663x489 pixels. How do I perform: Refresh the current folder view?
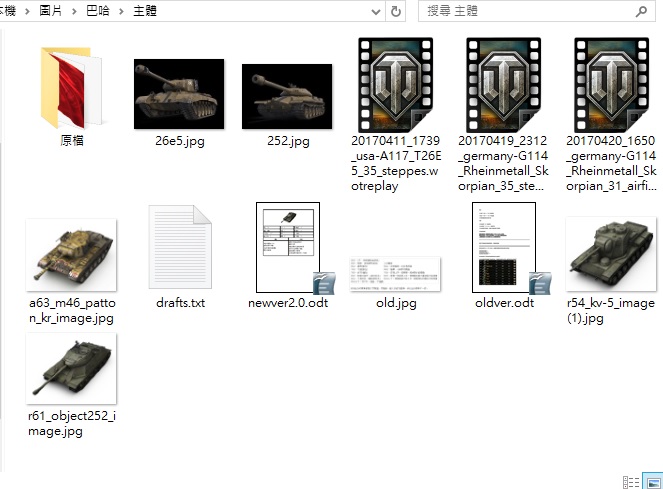396,11
